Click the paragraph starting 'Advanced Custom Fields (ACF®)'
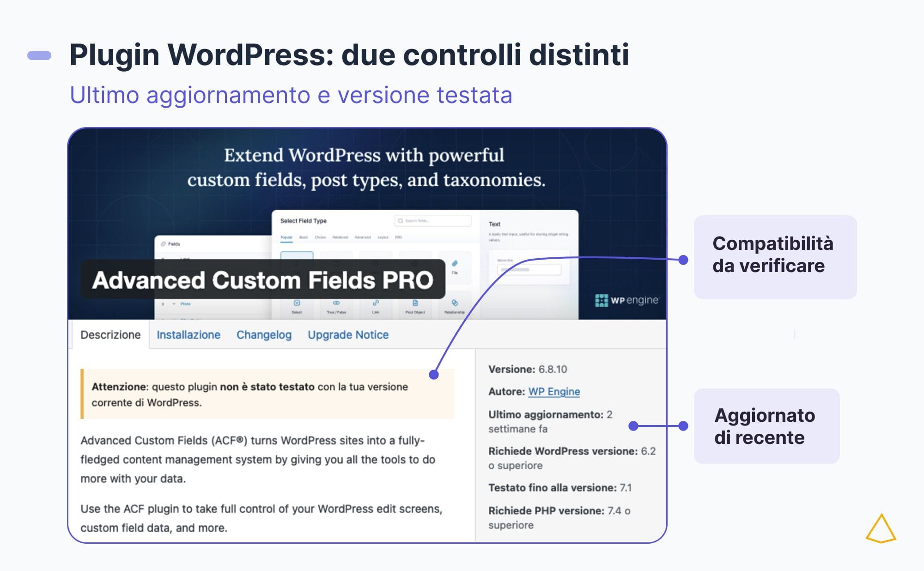924x571 pixels. (258, 459)
